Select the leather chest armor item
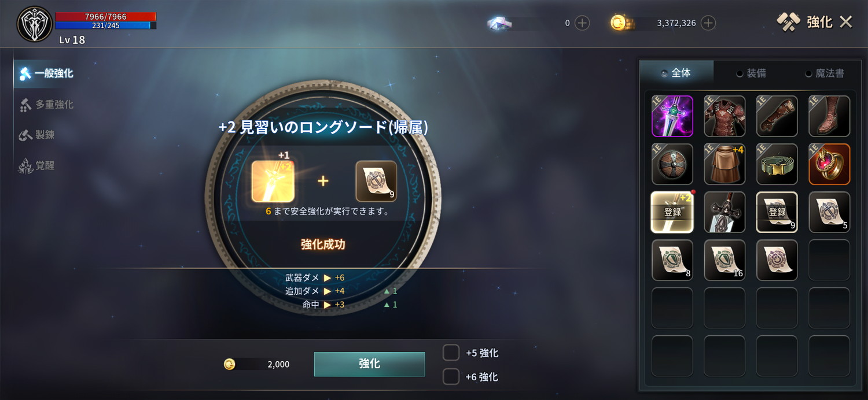Screen dimensions: 868x400 (x=724, y=116)
